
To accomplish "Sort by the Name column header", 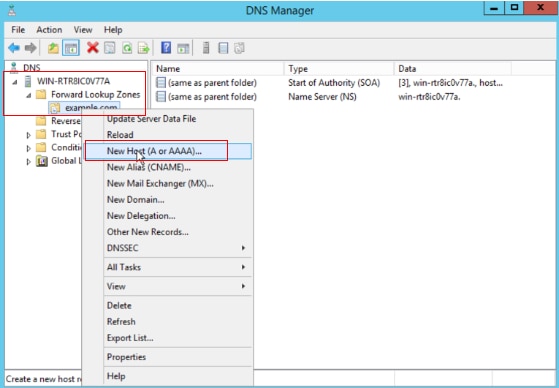I will pos(218,69).
